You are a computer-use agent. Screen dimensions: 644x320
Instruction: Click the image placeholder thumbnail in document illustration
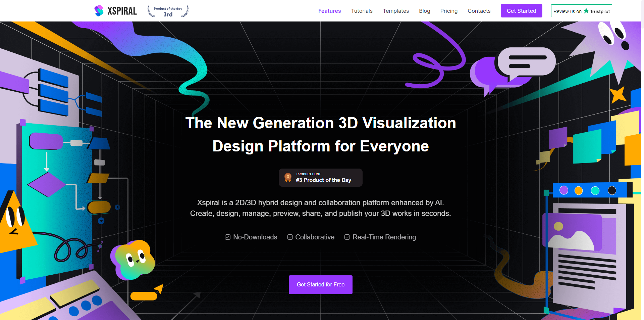572,232
